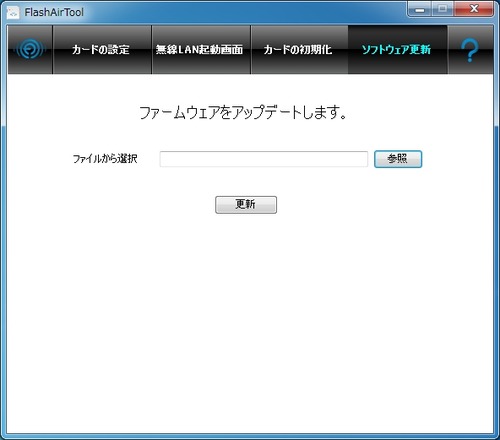Click the ファームウェアをアップデートします heading
The width and height of the screenshot is (500, 440).
coord(243,113)
